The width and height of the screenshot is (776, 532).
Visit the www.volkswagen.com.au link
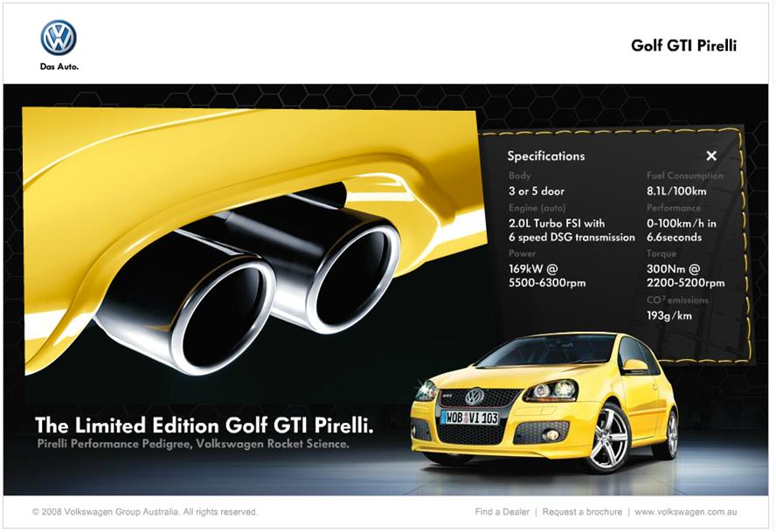(x=689, y=512)
